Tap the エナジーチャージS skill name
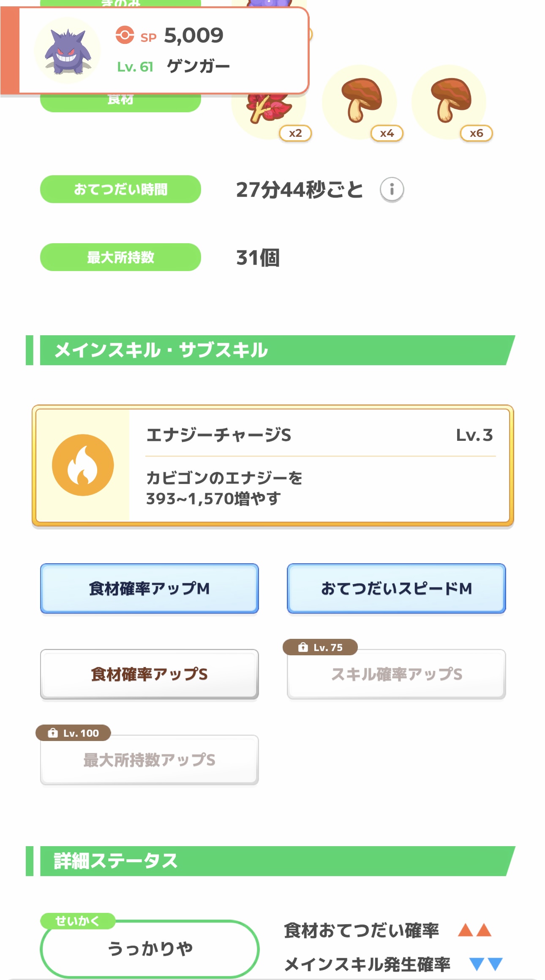The width and height of the screenshot is (545, 980). 218,435
